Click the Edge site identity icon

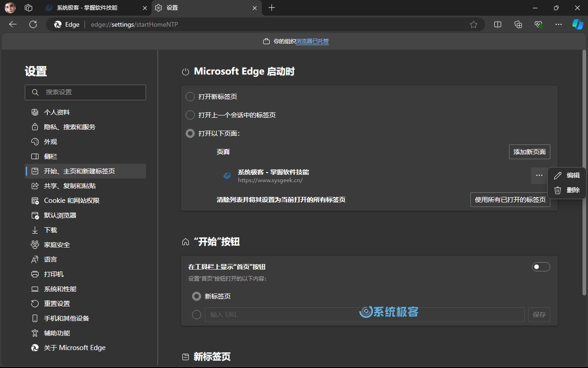(x=58, y=24)
